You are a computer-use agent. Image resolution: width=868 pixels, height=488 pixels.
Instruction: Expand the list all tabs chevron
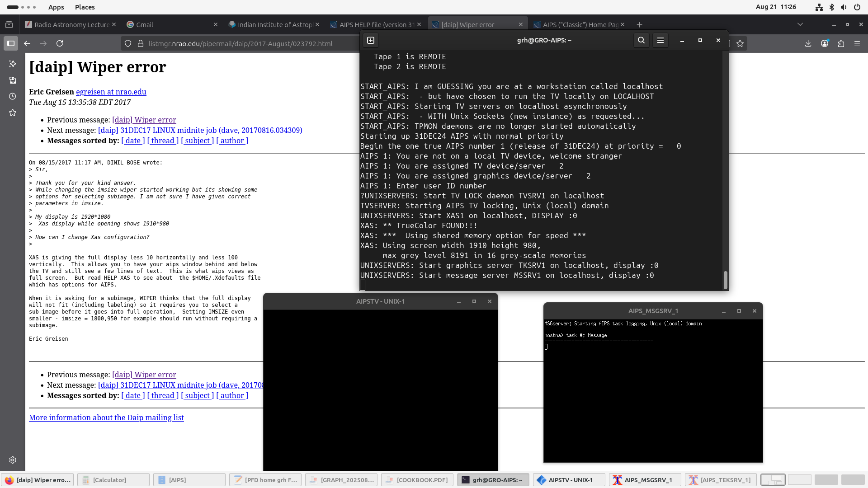[x=800, y=24]
